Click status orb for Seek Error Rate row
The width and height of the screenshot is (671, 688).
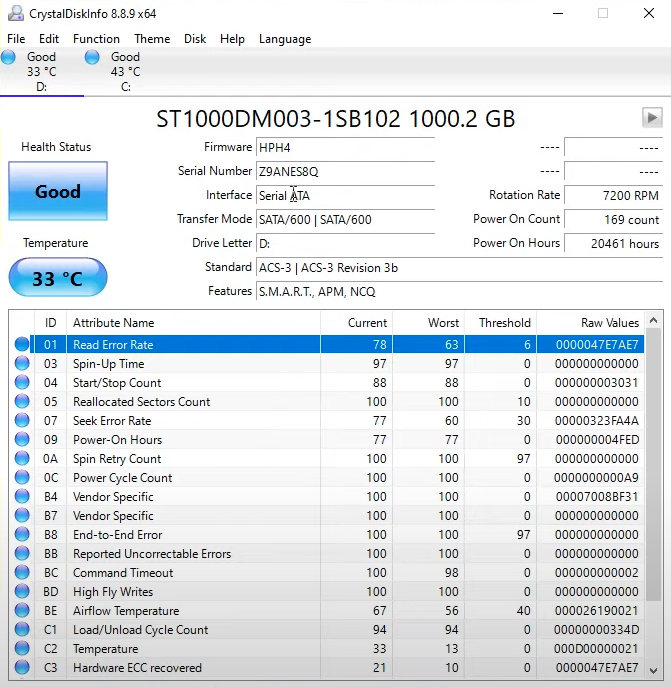point(22,420)
